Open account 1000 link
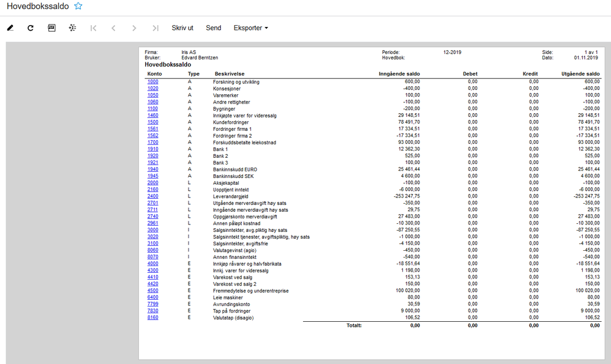The image size is (611, 364). 153,82
